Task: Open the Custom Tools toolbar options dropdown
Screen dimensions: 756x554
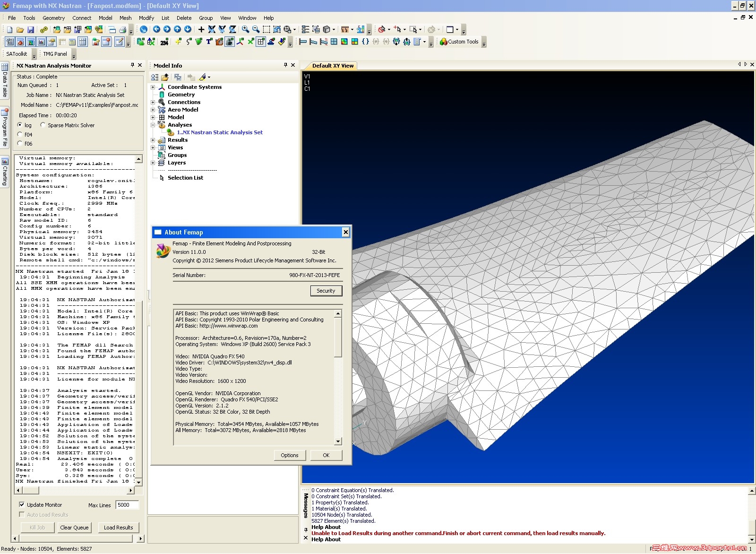Action: coord(484,43)
